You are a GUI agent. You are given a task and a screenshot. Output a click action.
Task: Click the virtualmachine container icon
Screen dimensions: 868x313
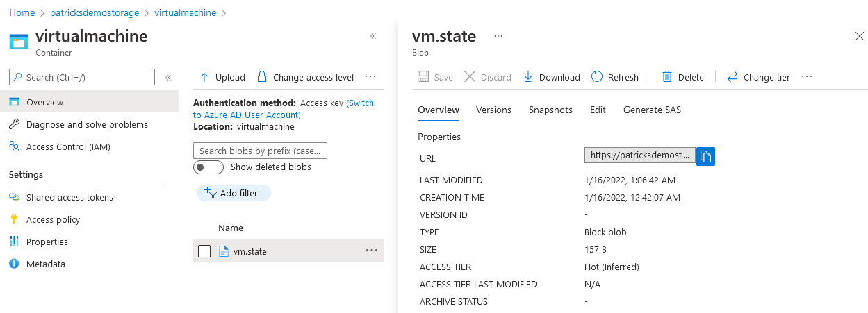pos(19,41)
